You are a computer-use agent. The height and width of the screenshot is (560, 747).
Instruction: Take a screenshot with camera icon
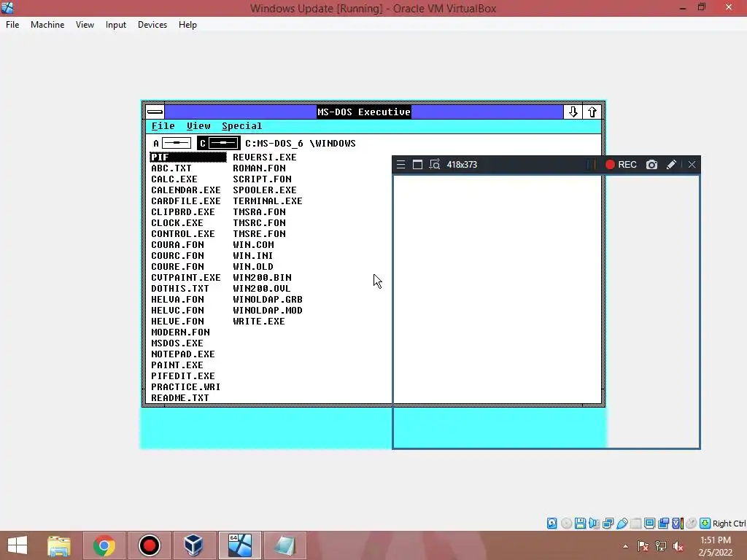click(x=651, y=165)
